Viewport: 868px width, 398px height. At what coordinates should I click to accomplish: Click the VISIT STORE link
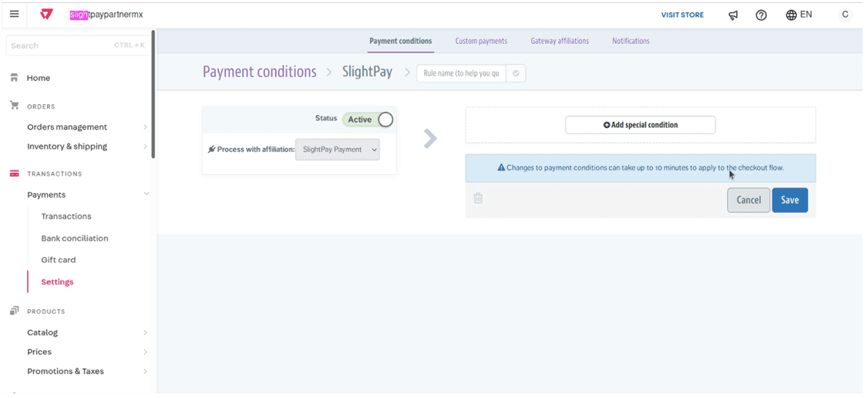click(682, 15)
